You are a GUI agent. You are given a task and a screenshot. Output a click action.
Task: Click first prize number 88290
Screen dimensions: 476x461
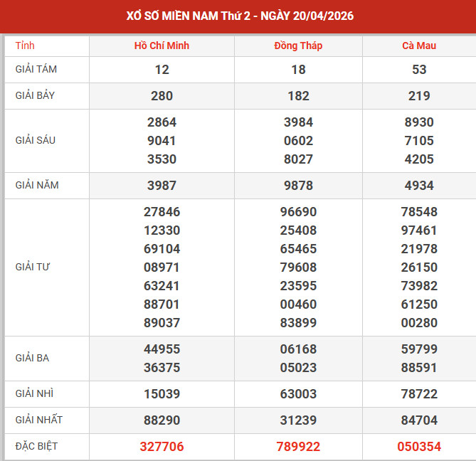click(162, 420)
